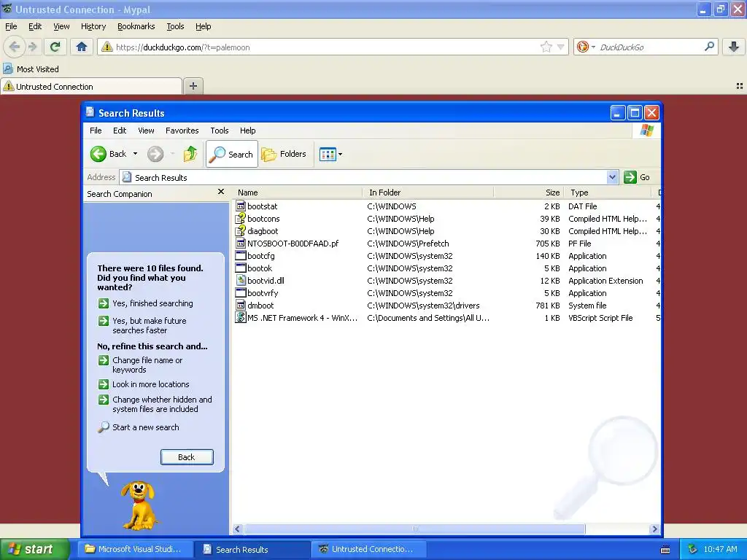Open the search engine selector dropdown
Screen dimensions: 747x560
tap(593, 47)
